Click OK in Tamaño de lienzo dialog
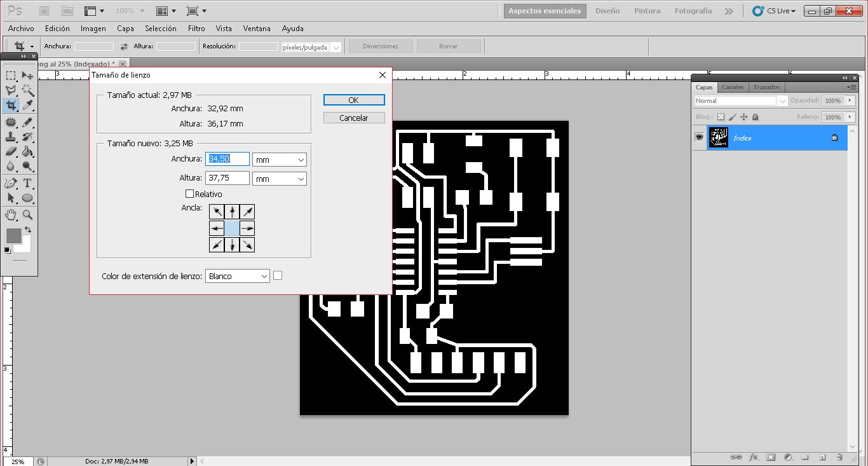 [x=354, y=100]
